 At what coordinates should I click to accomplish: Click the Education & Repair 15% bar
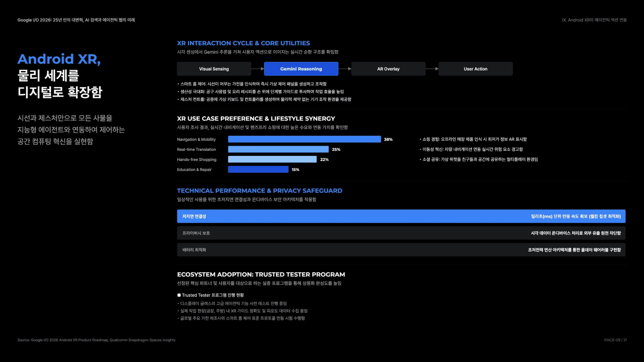click(258, 169)
